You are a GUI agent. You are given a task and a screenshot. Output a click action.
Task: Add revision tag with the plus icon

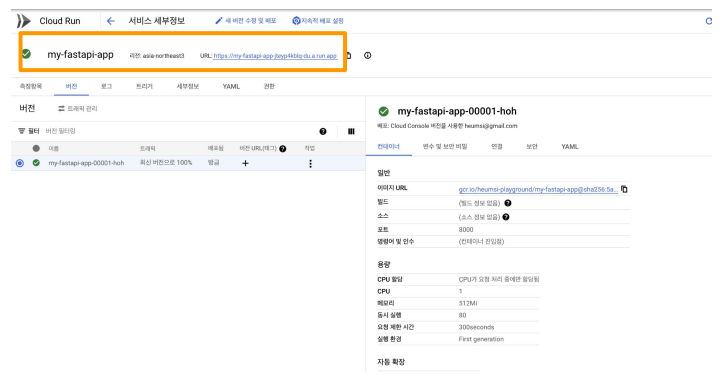[x=245, y=163]
